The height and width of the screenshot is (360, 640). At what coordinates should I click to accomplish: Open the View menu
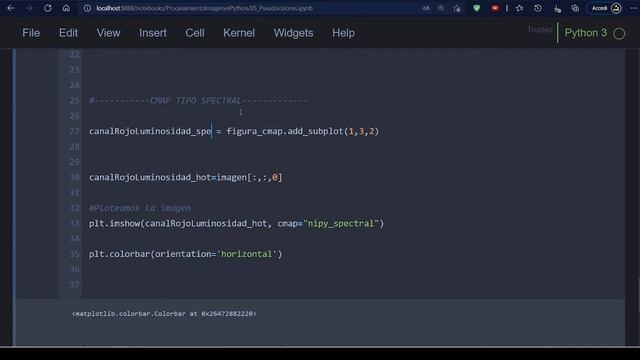click(108, 33)
